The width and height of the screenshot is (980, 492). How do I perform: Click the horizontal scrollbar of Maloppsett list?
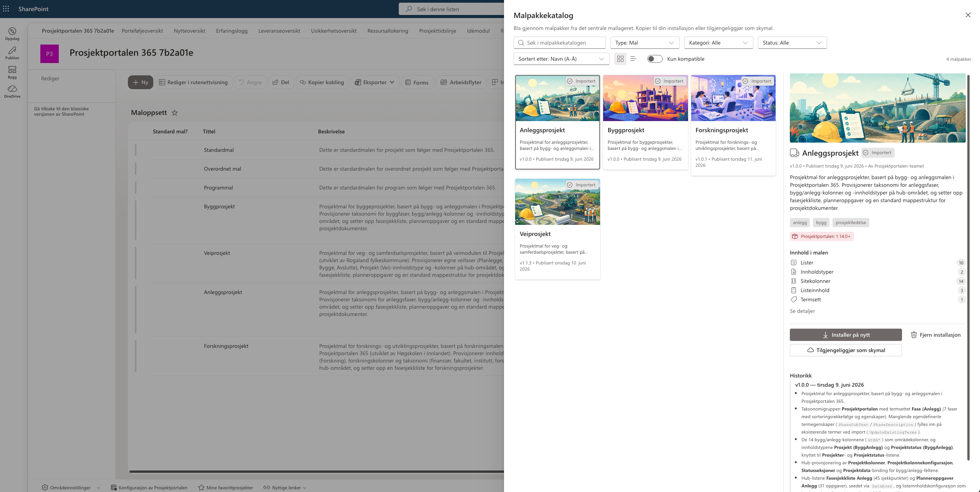(x=317, y=471)
